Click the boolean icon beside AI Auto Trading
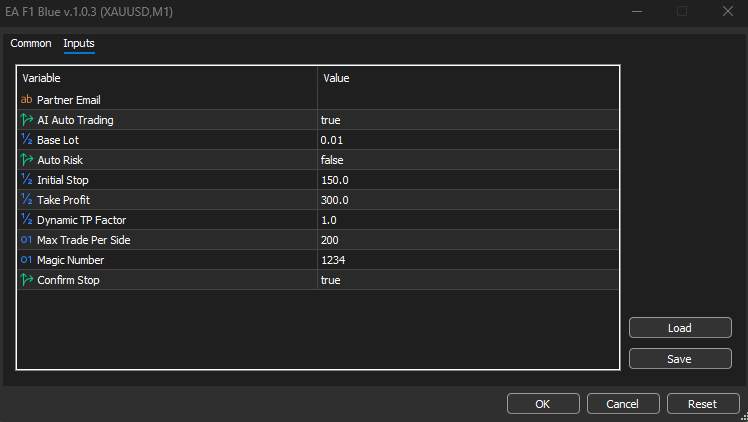Image resolution: width=748 pixels, height=422 pixels. [x=27, y=120]
